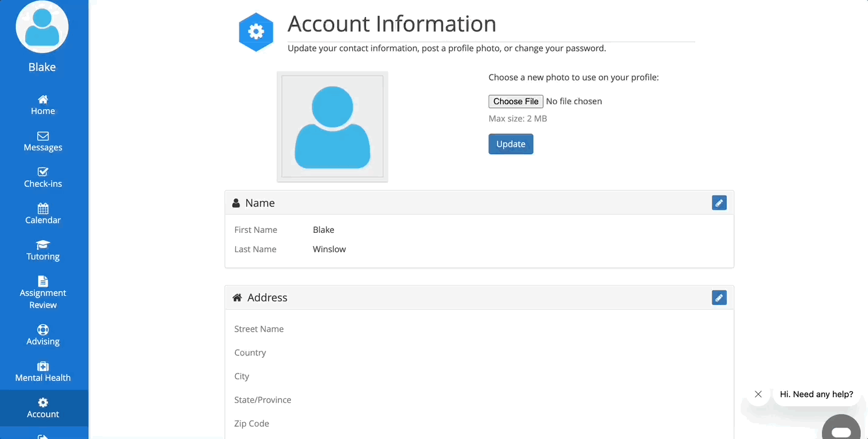Edit the Name section with pencil icon

[719, 203]
